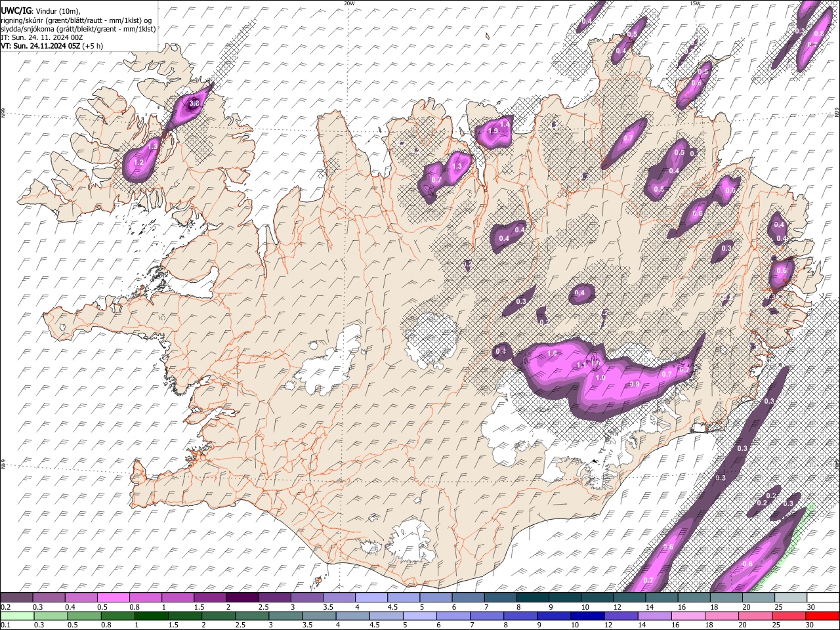Click the 1.2 precipitation value in the Westfjords
Screen dimensions: 840x630
[138, 162]
